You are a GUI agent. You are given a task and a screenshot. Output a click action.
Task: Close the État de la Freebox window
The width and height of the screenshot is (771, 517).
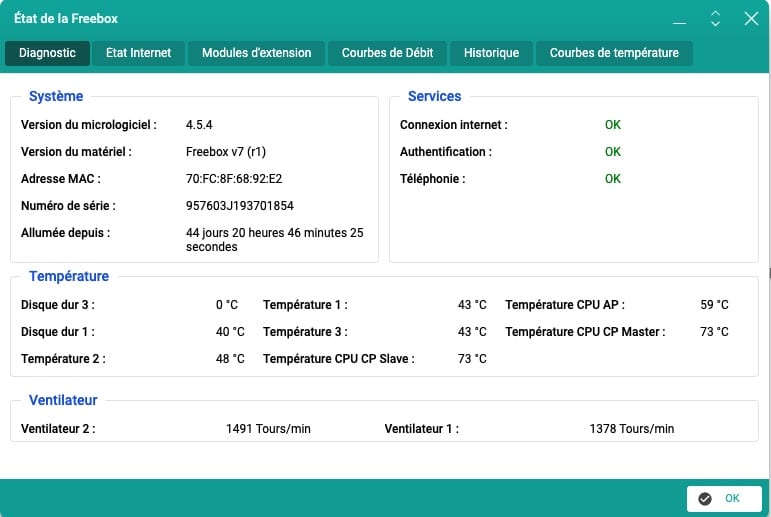click(x=751, y=19)
